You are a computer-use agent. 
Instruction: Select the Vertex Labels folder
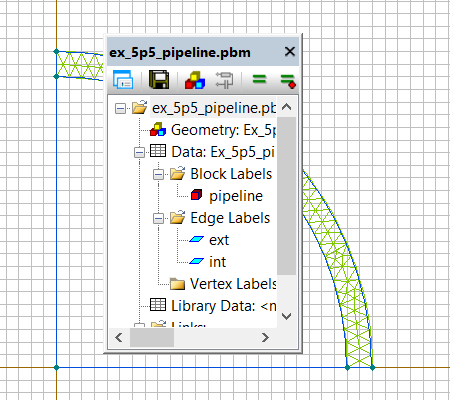pos(233,284)
